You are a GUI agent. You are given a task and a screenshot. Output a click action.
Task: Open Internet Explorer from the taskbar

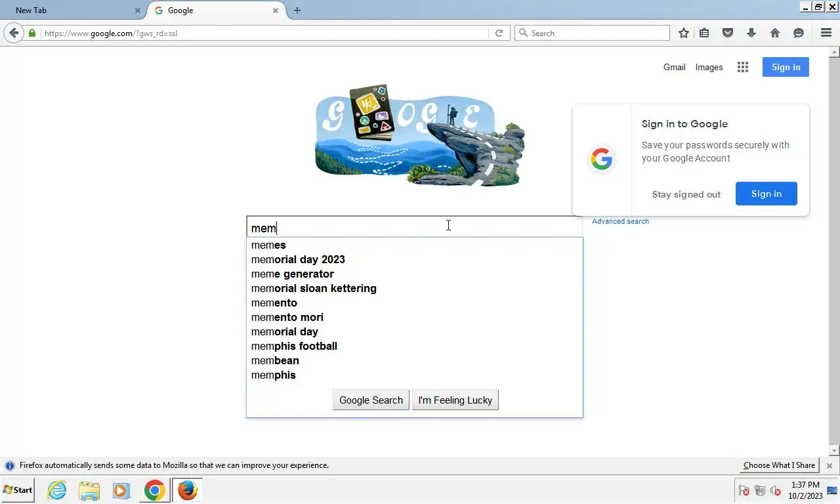coord(57,490)
